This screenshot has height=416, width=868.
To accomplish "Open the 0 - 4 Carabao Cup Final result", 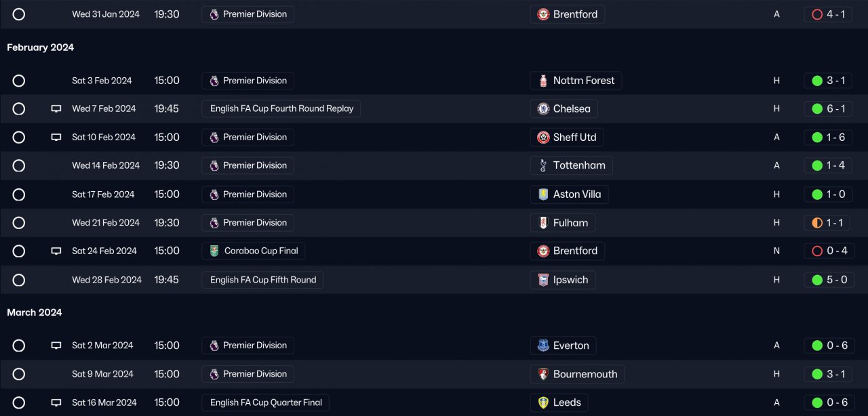I will click(828, 251).
